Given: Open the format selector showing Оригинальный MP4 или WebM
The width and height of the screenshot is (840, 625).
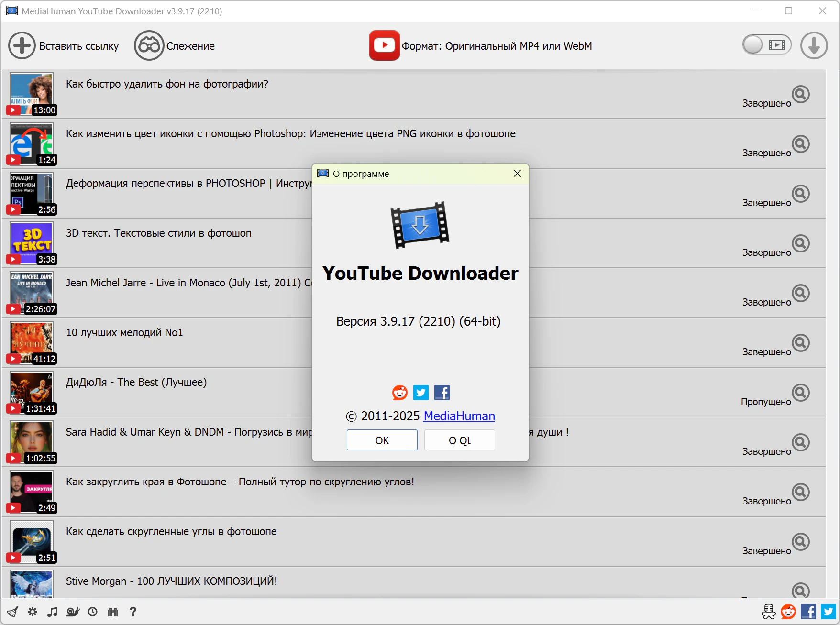Looking at the screenshot, I should point(480,46).
